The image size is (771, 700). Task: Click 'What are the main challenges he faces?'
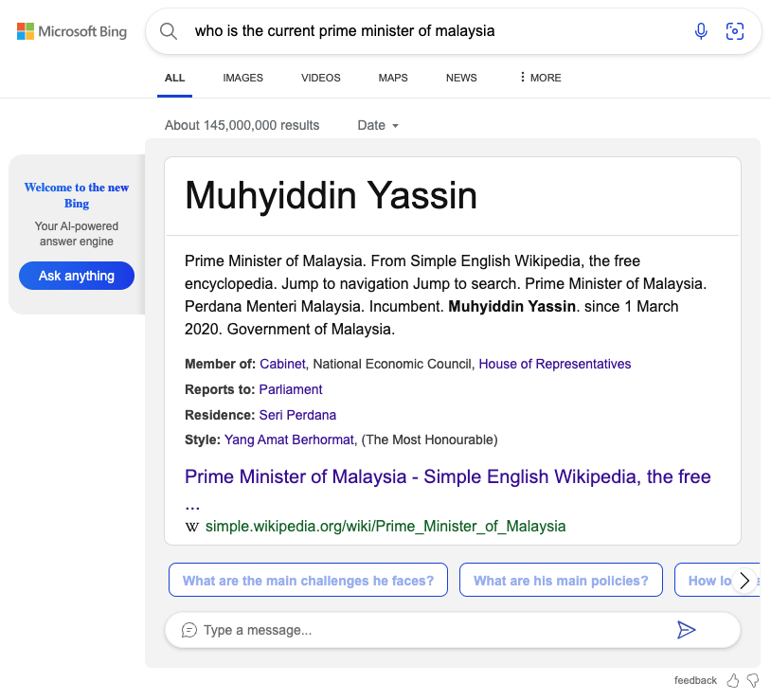pyautogui.click(x=308, y=580)
